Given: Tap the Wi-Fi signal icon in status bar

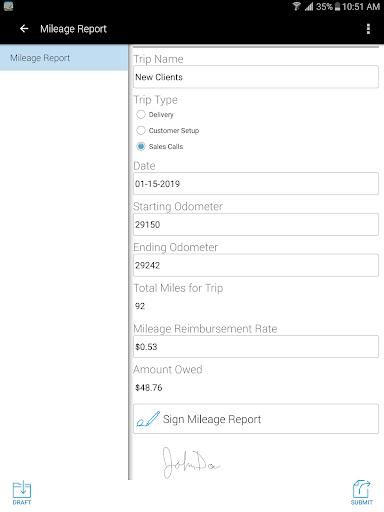Looking at the screenshot, I should pos(296,6).
